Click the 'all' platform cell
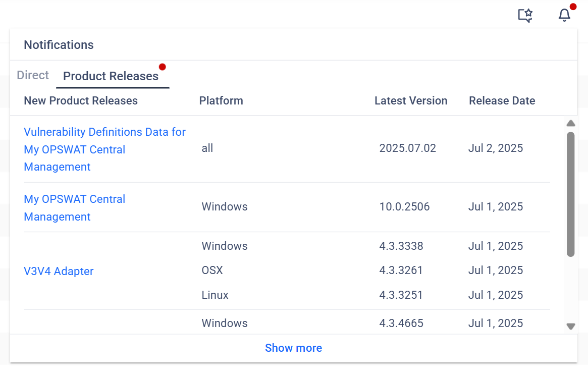 click(207, 148)
